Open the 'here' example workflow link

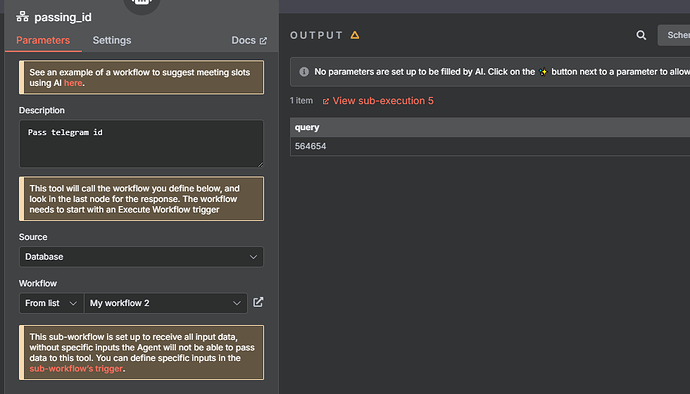pyautogui.click(x=73, y=83)
